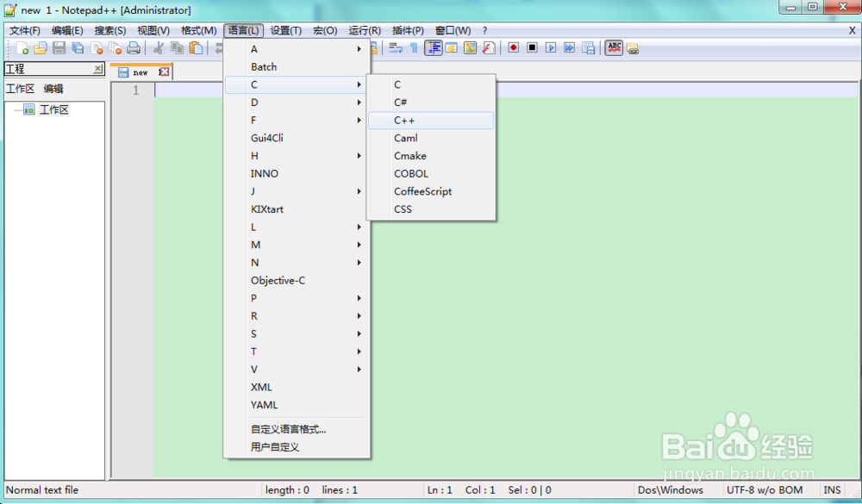Click the Save floppy disk icon
Screen dimensions: 862x504
(x=59, y=48)
